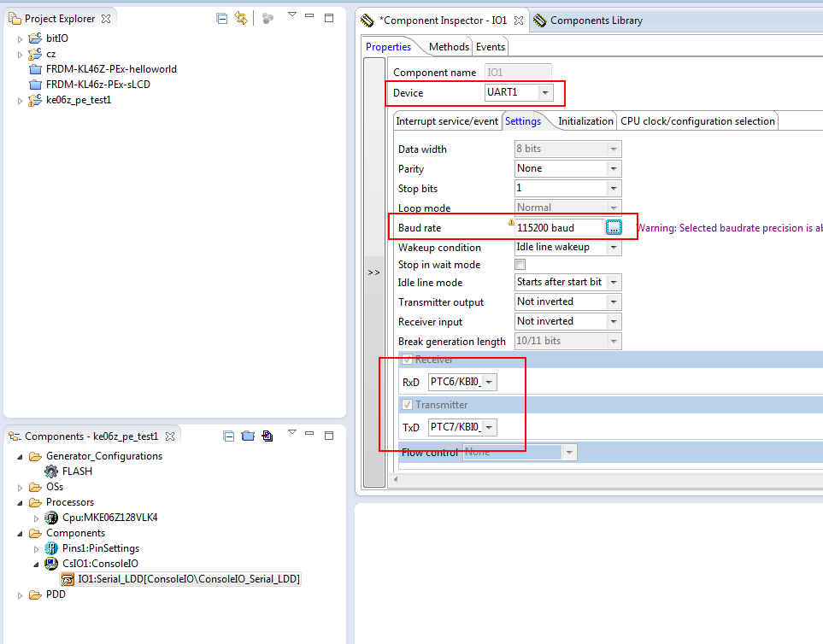Maximize the Project Explorer panel
The image size is (823, 644).
(x=329, y=18)
